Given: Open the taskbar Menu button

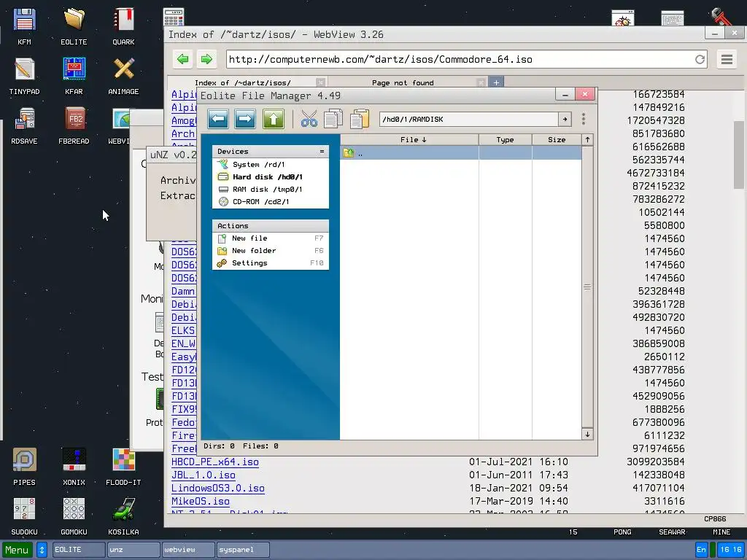Looking at the screenshot, I should (18, 550).
